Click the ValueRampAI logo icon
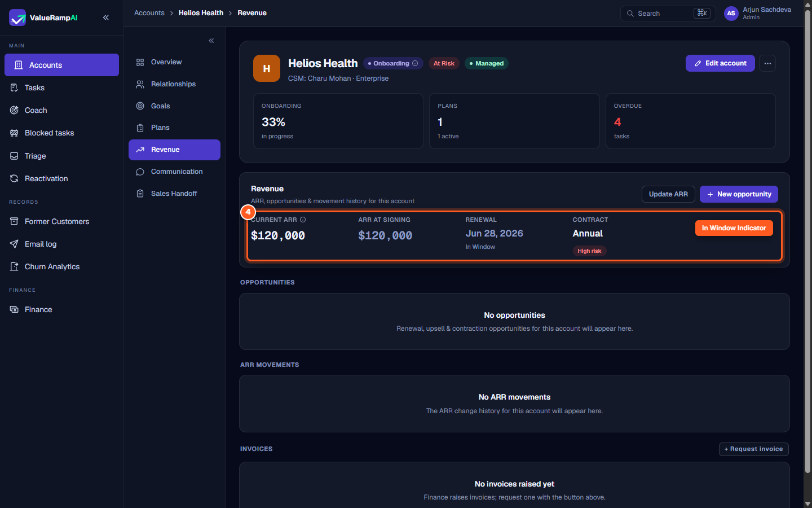Screen dimensions: 812x508 [x=17, y=17]
